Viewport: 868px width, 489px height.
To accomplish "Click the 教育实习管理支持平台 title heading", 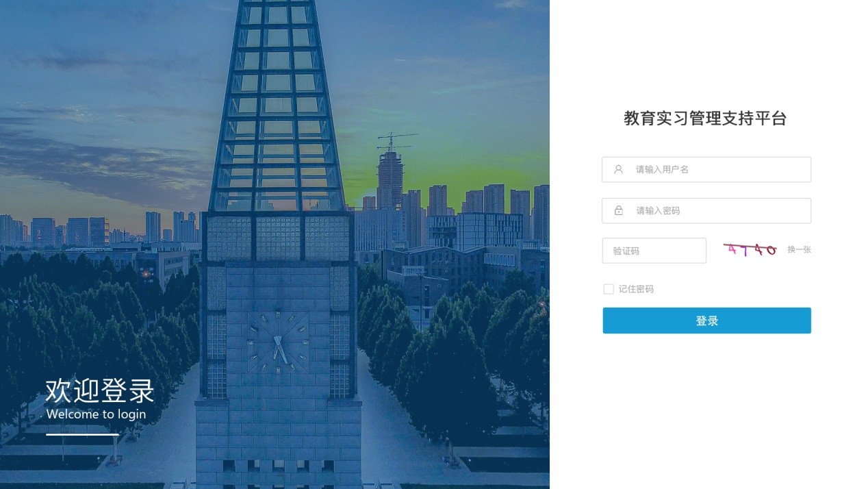I will click(x=705, y=118).
